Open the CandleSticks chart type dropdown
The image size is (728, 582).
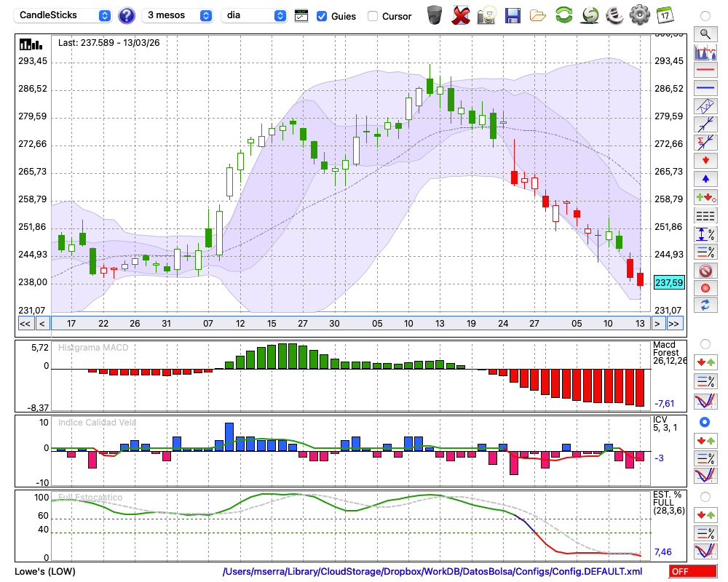(64, 15)
